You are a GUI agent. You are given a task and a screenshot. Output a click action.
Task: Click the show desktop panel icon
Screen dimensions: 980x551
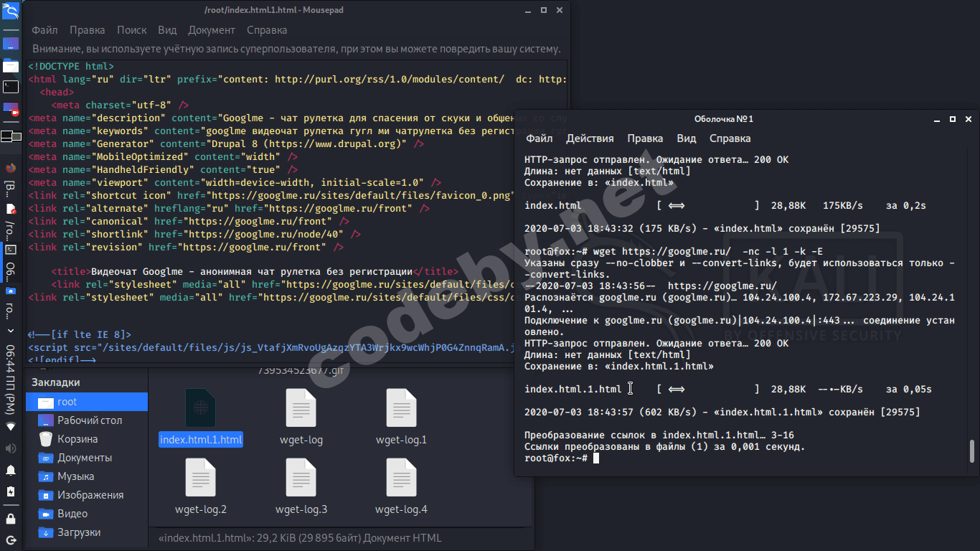pyautogui.click(x=11, y=43)
